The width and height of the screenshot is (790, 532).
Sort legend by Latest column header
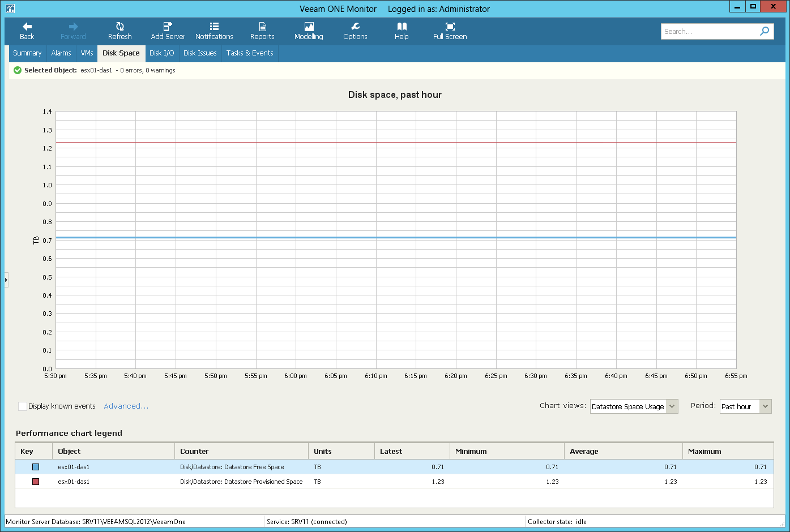pos(412,451)
